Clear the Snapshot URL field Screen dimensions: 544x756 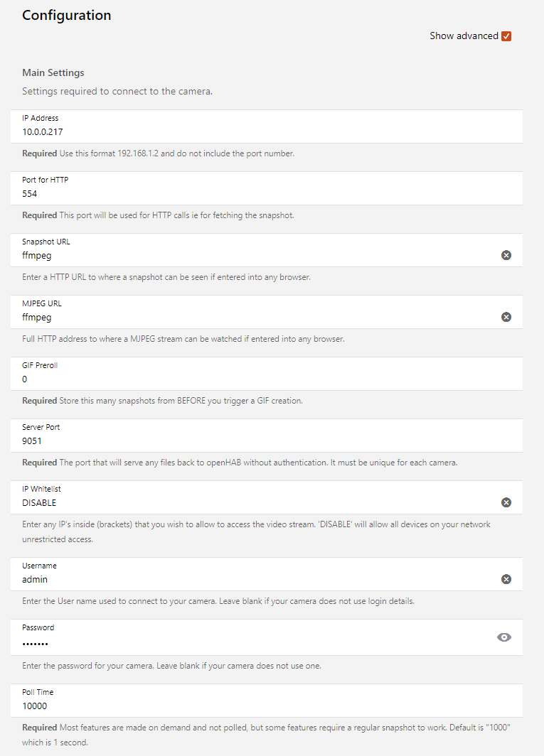[506, 255]
